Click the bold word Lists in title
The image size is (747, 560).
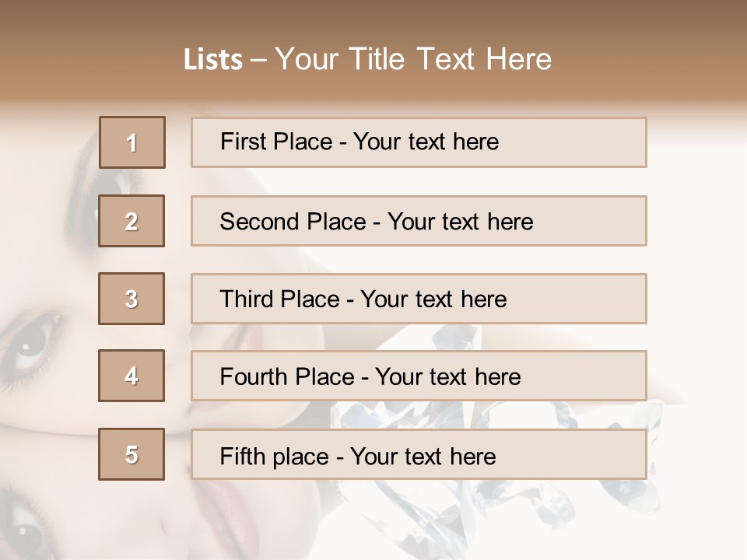click(213, 59)
